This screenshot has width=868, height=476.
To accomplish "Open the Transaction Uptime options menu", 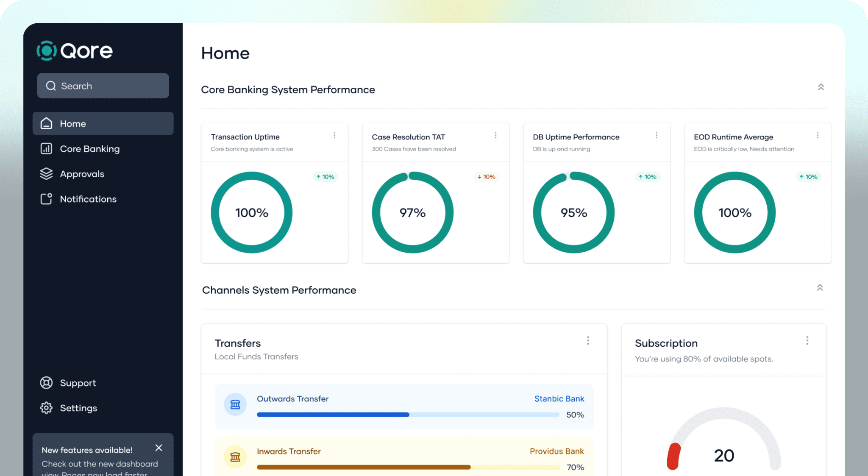I will point(334,135).
